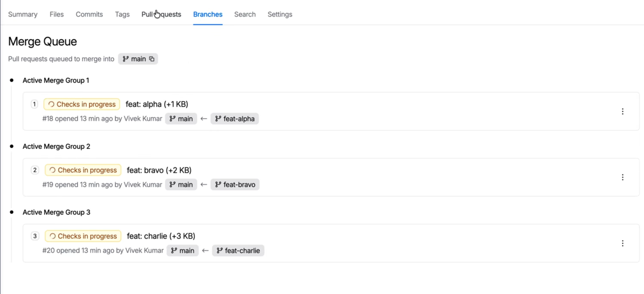
Task: Click the main target branch chip in PR #19
Action: [x=181, y=185]
